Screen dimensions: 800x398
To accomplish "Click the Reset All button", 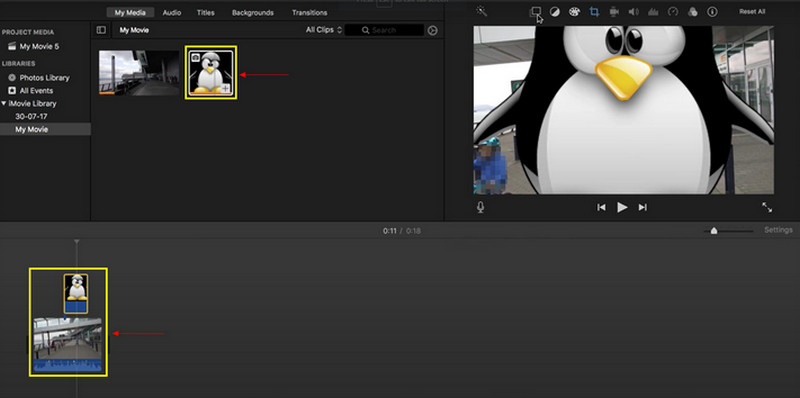I will click(x=752, y=12).
